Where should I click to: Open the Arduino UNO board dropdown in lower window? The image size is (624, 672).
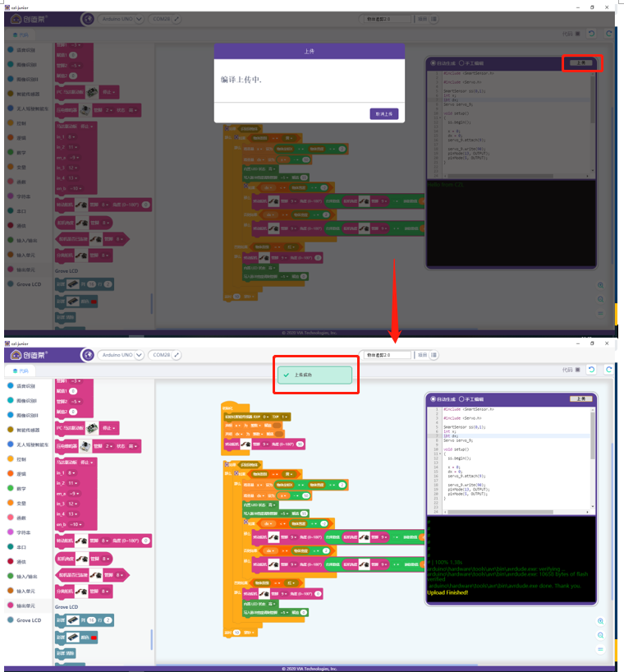[121, 355]
